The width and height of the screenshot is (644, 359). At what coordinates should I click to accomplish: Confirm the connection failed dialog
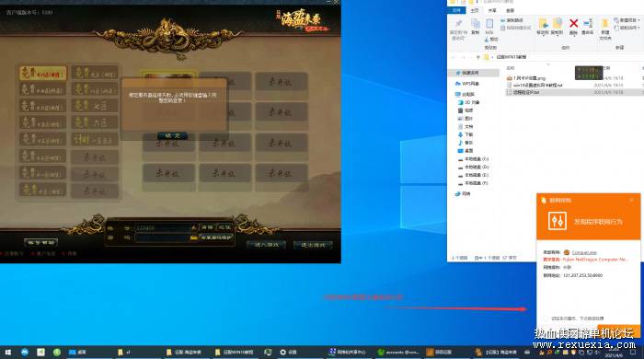point(173,135)
